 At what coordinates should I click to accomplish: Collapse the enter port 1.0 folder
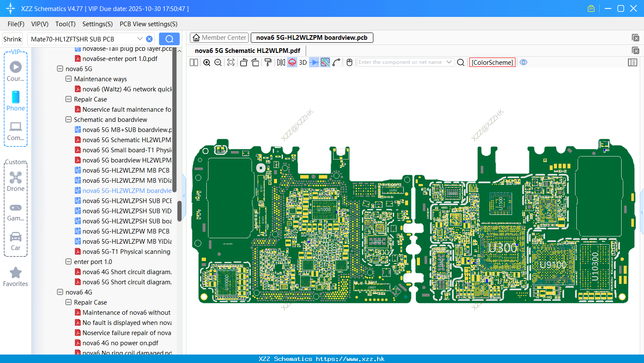coord(69,261)
